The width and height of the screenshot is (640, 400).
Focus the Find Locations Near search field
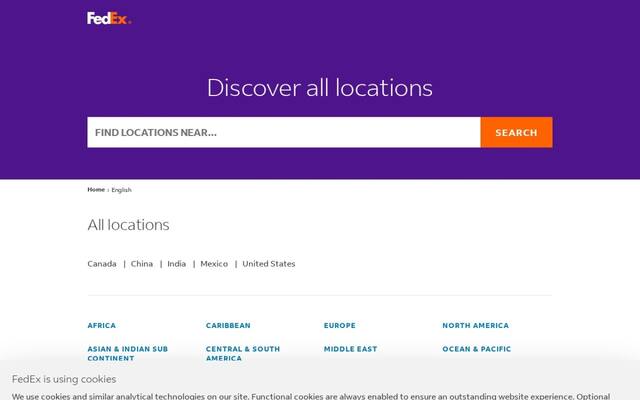(284, 132)
